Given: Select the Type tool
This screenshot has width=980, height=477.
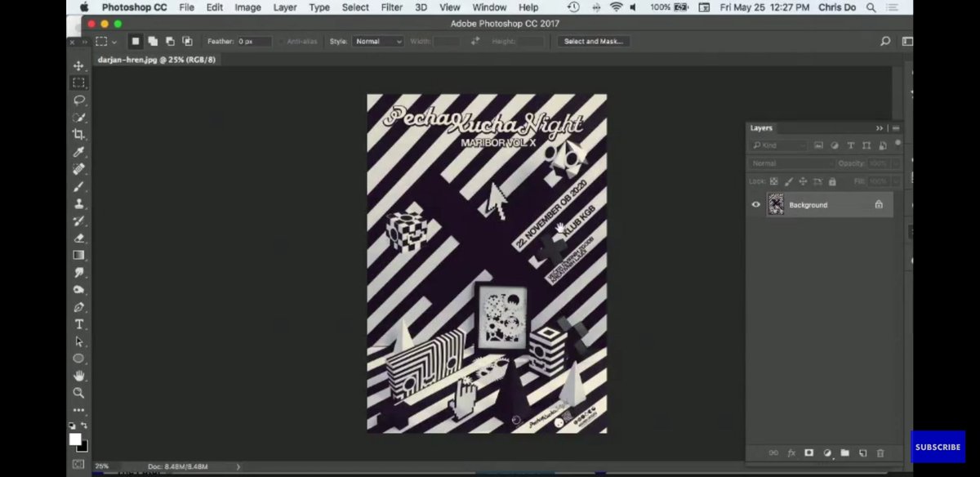Looking at the screenshot, I should tap(78, 324).
